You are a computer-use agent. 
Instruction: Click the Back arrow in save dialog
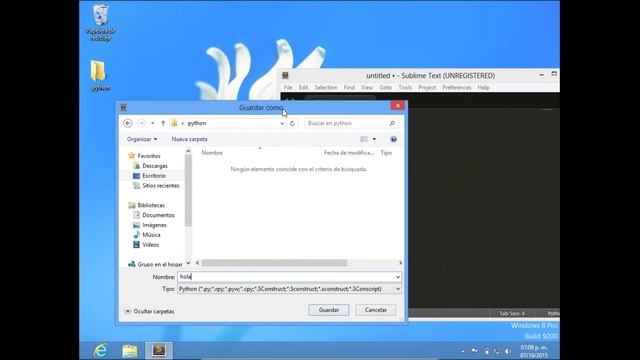128,123
